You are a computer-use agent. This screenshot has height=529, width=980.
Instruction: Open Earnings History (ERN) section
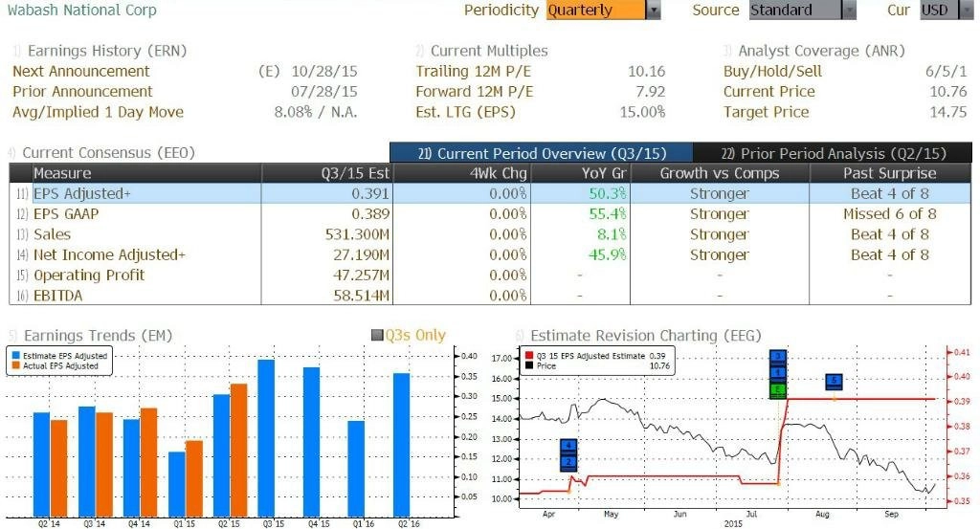coord(107,51)
